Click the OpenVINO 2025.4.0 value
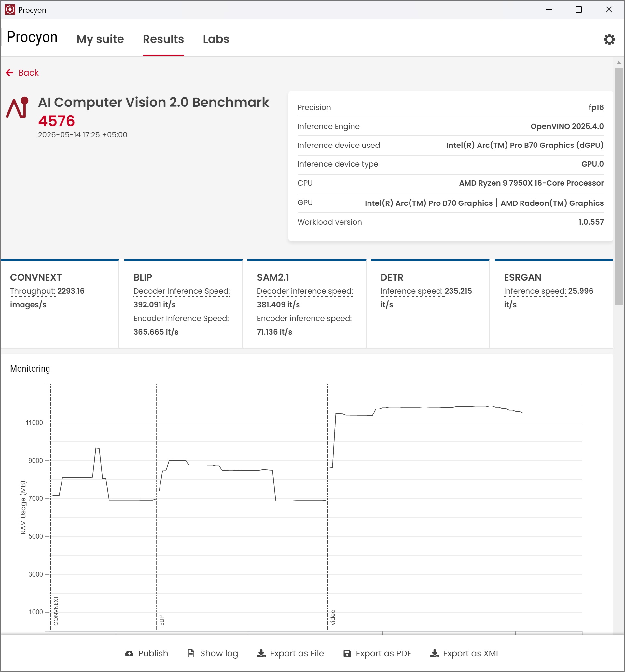Image resolution: width=625 pixels, height=672 pixels. 567,126
